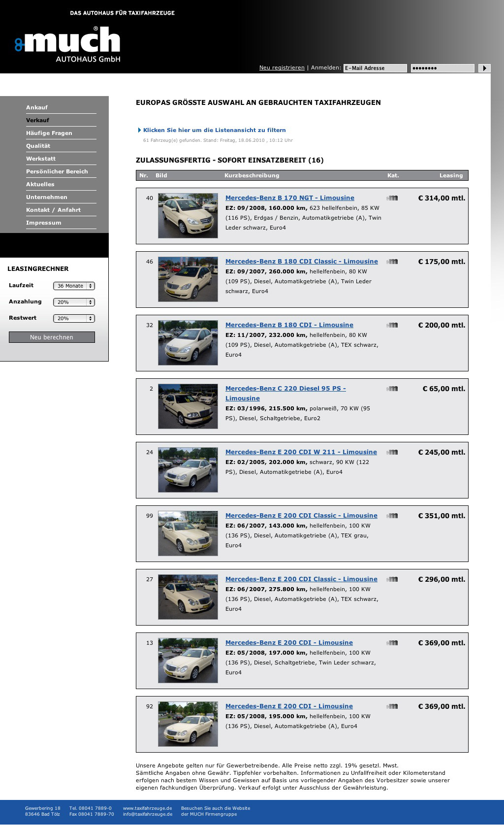Submit login with the arrow button
The width and height of the screenshot is (504, 829).
pyautogui.click(x=484, y=68)
